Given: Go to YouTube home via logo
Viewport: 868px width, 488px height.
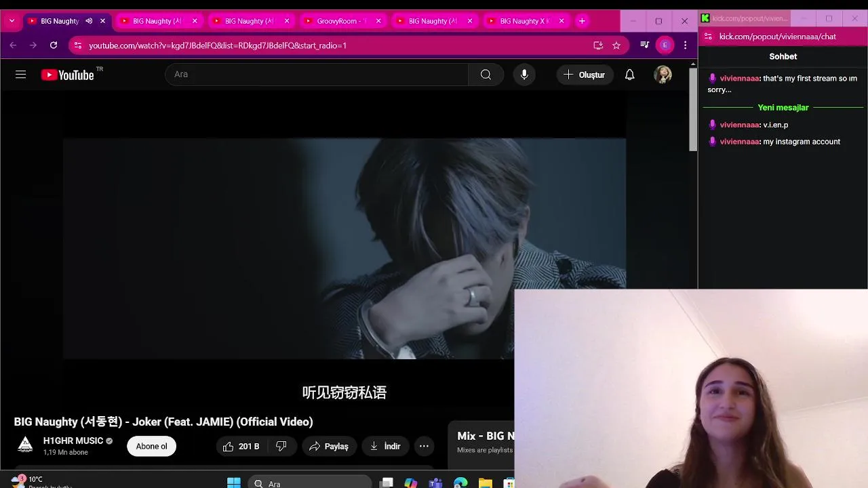Looking at the screenshot, I should point(68,75).
